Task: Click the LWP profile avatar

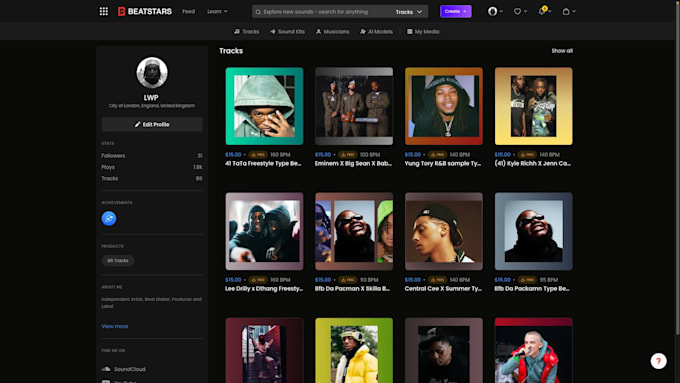Action: tap(152, 72)
